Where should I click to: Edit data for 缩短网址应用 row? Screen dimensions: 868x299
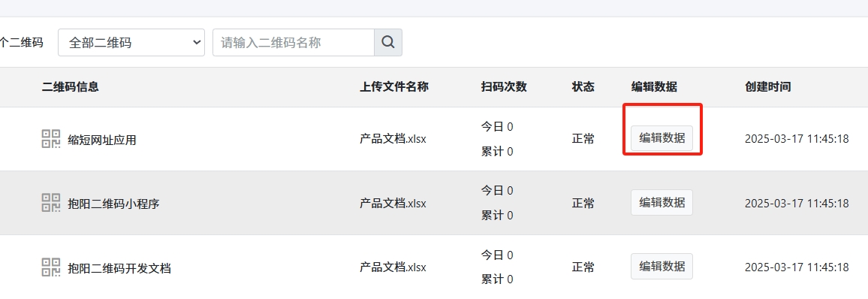click(662, 138)
